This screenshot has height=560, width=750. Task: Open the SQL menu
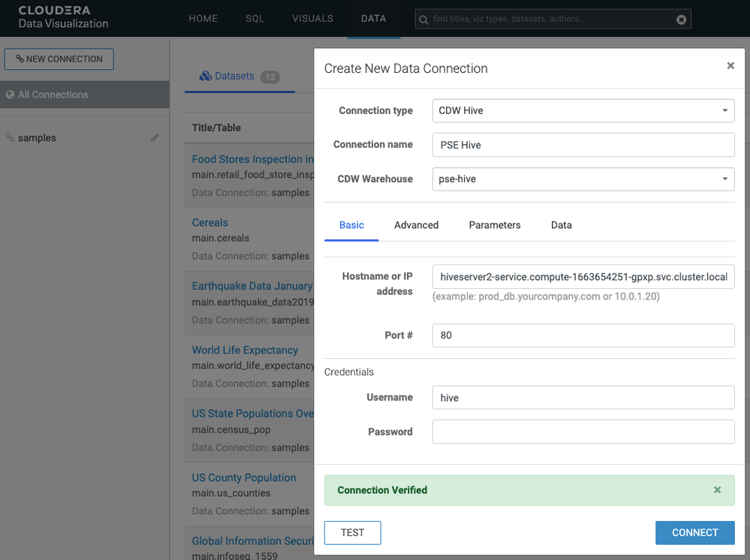tap(255, 19)
